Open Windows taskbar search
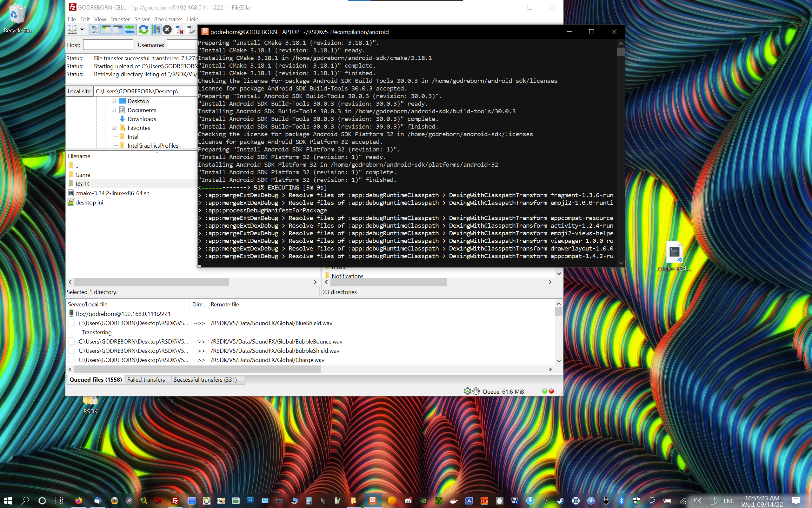 pyautogui.click(x=25, y=501)
